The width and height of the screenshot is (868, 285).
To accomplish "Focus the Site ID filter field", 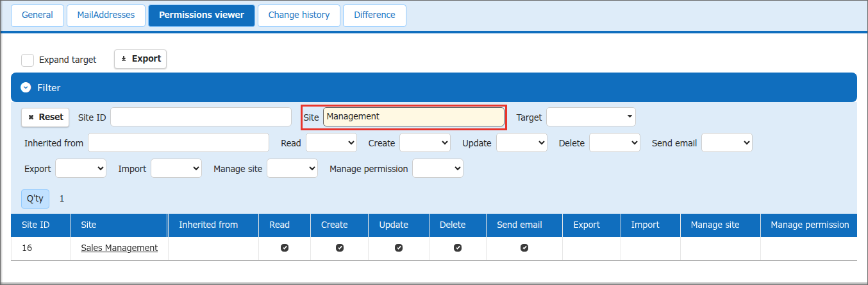I will [x=201, y=117].
